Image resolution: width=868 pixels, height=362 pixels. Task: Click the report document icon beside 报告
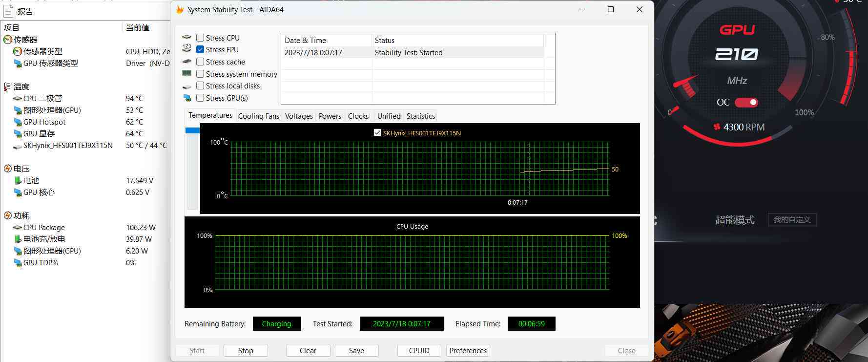point(8,11)
